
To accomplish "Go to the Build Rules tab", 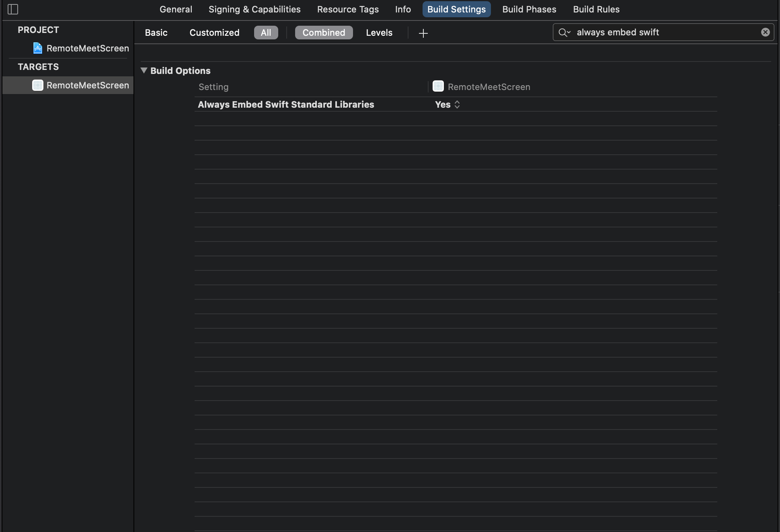I will (596, 9).
